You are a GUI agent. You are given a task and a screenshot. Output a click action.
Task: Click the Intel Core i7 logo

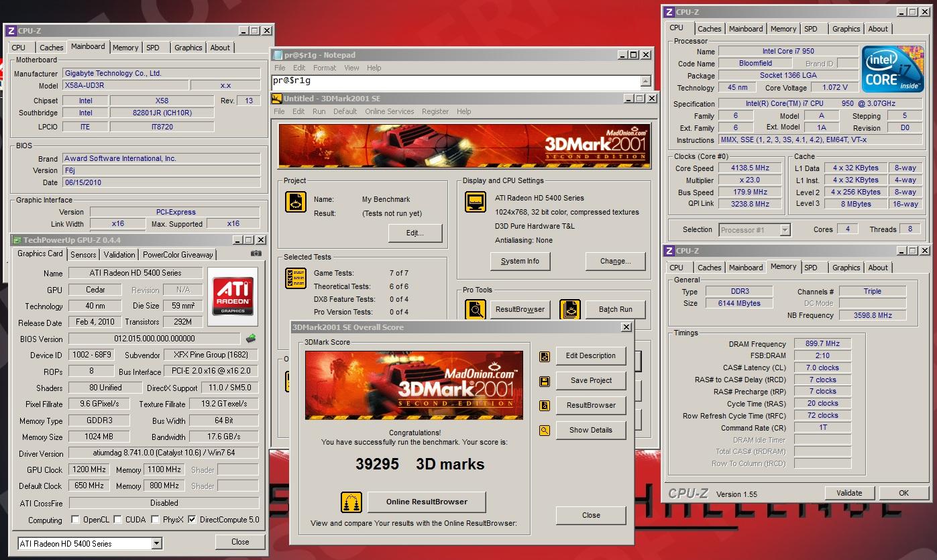pos(892,70)
